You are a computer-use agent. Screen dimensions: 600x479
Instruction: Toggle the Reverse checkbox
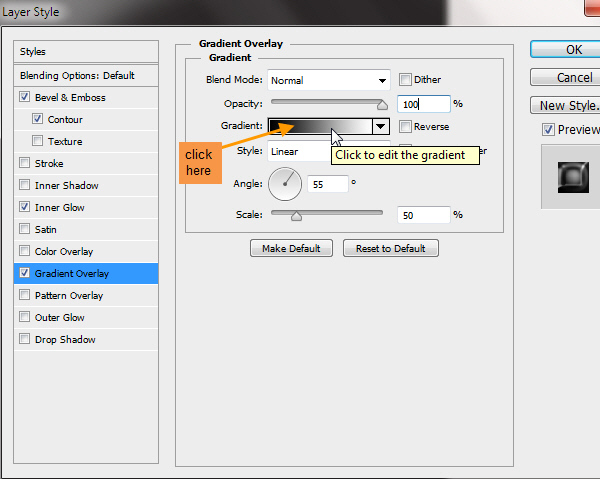pos(405,127)
